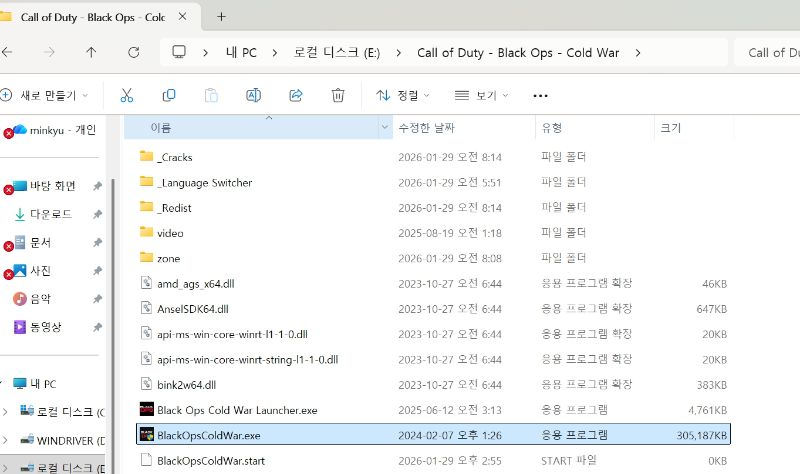Click the Cut scissors icon
The height and width of the screenshot is (474, 800).
(x=126, y=95)
